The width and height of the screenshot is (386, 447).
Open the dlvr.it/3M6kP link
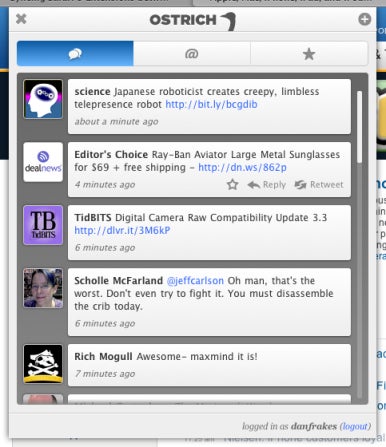(x=122, y=230)
